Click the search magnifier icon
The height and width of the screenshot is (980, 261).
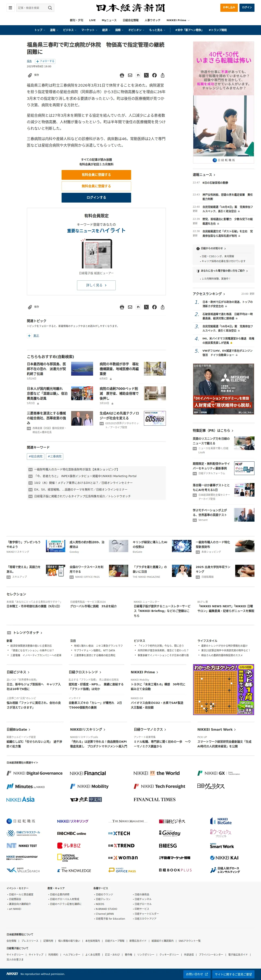pyautogui.click(x=50, y=8)
